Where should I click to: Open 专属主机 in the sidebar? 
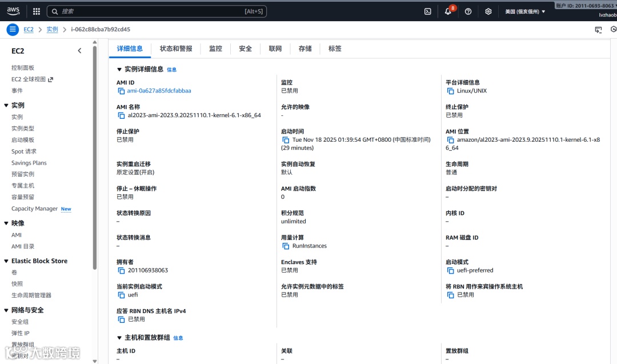23,185
